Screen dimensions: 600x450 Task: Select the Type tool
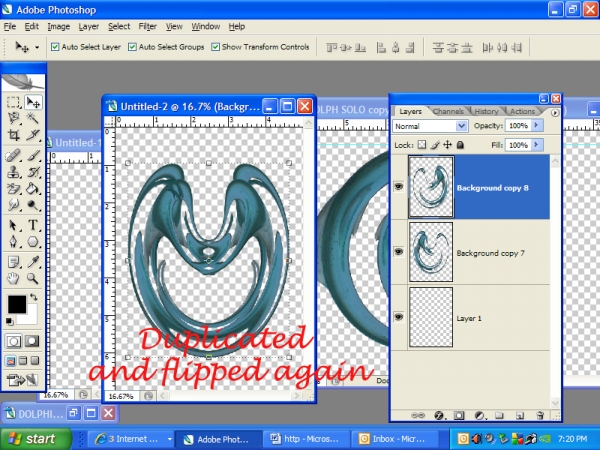click(x=33, y=225)
